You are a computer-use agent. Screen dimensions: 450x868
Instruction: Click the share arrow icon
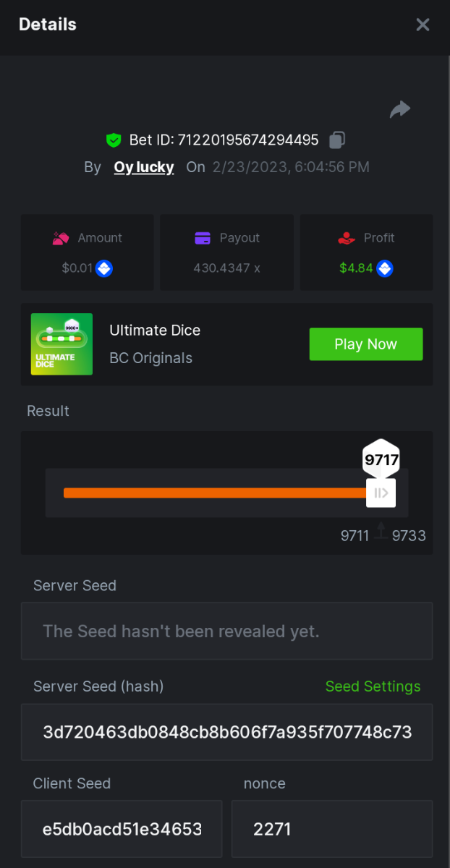point(400,109)
